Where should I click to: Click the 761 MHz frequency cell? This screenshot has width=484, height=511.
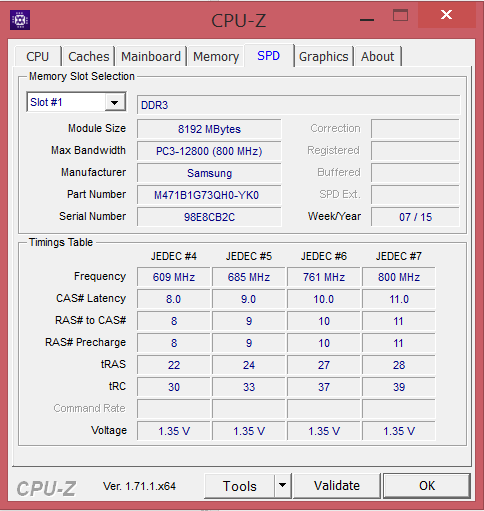tap(324, 277)
